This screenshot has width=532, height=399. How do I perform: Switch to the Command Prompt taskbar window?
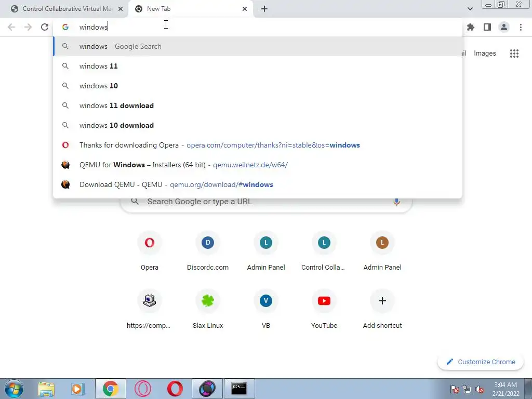[239, 389]
